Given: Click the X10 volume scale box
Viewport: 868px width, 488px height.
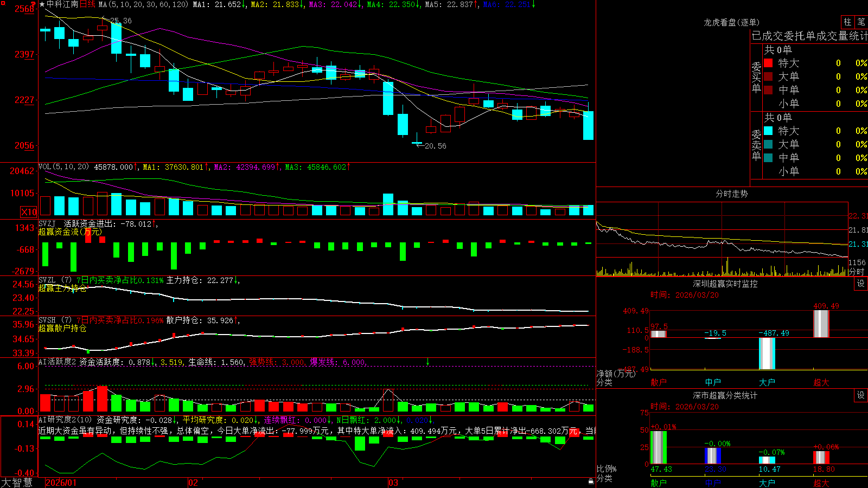Looking at the screenshot, I should click(x=29, y=212).
